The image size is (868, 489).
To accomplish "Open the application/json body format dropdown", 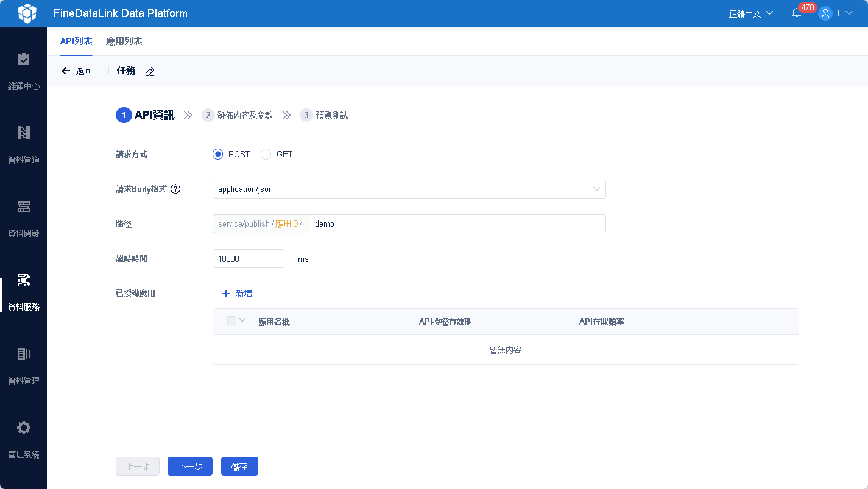I will (x=409, y=189).
